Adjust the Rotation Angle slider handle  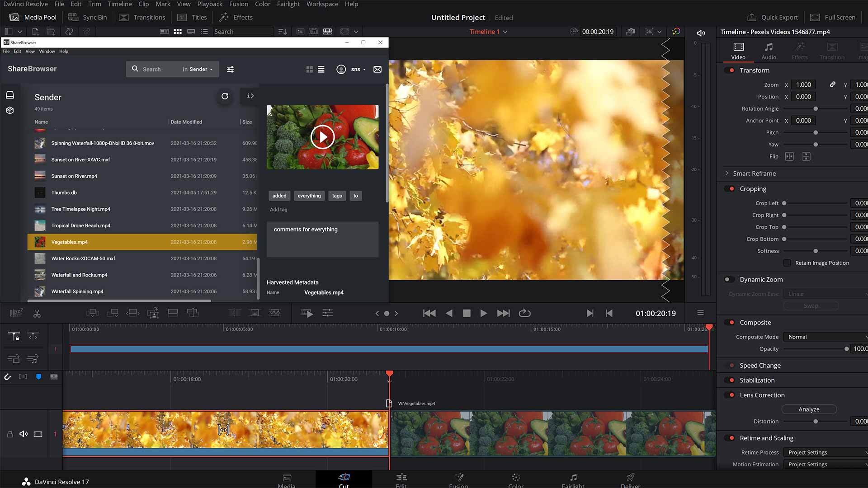point(816,108)
